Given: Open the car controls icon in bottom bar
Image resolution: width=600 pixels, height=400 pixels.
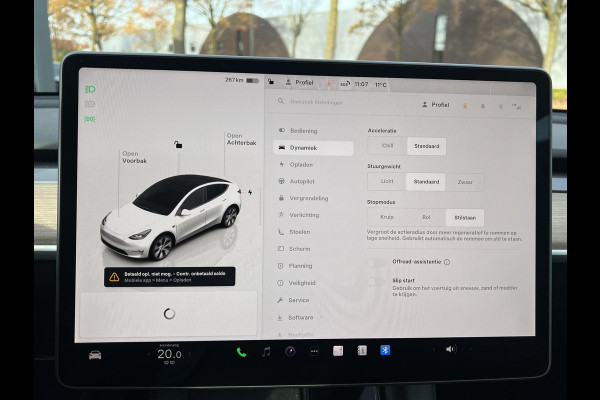Looking at the screenshot, I should [x=95, y=355].
